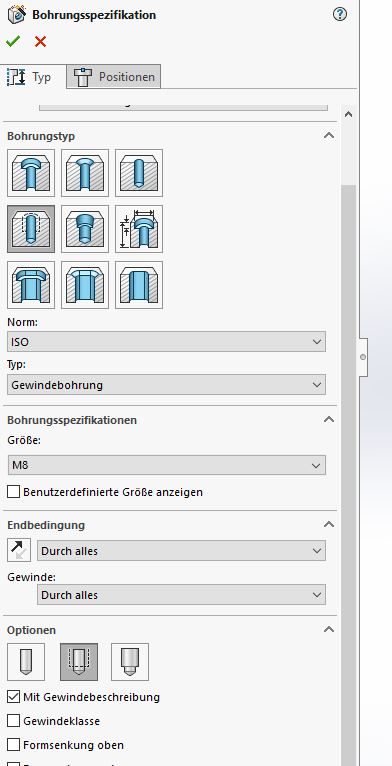
Task: Cancel with the red X button
Action: (x=41, y=42)
